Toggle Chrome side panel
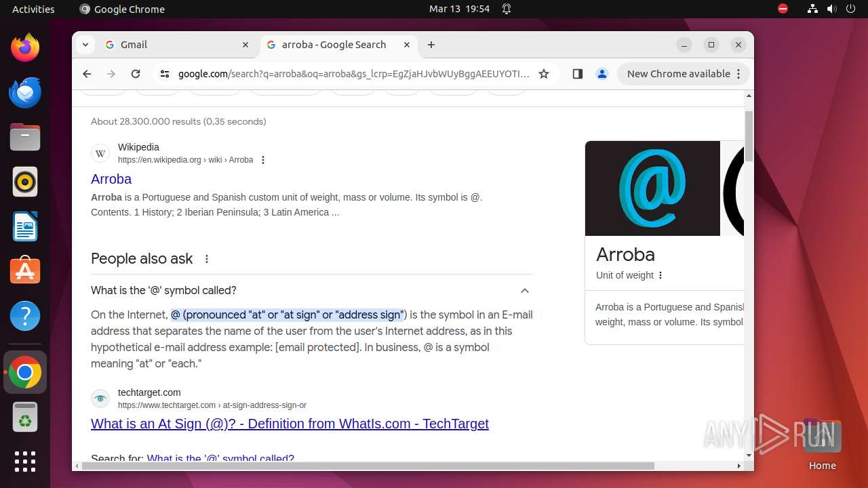The height and width of the screenshot is (488, 868). pos(578,74)
